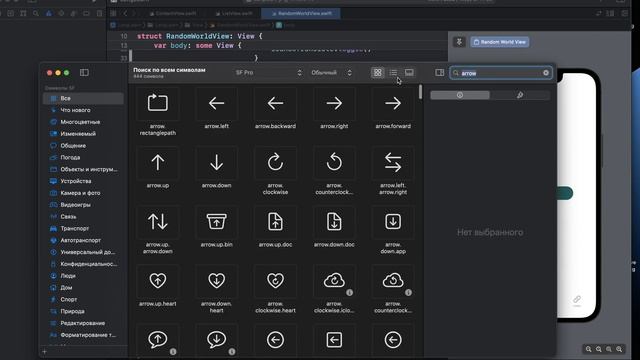Viewport: 640px width, 360px height.
Task: Select the arrow.right symbol
Action: (334, 103)
